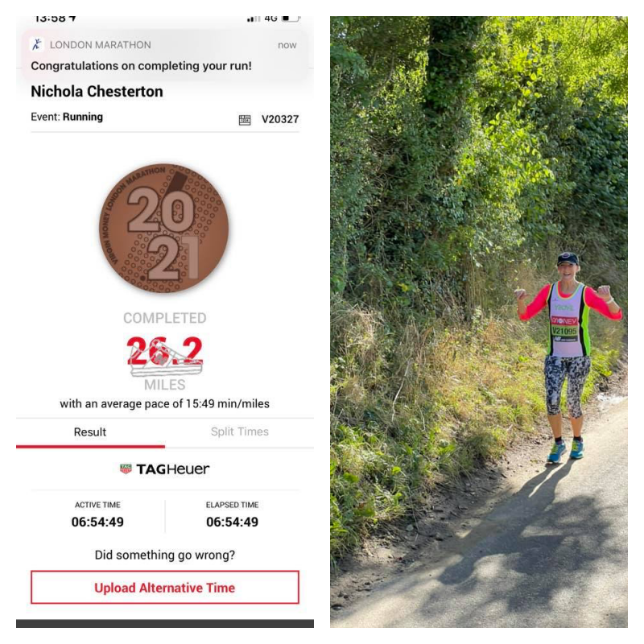This screenshot has width=644, height=644.
Task: Tap the location arrow next to the clock
Action: pyautogui.click(x=72, y=18)
